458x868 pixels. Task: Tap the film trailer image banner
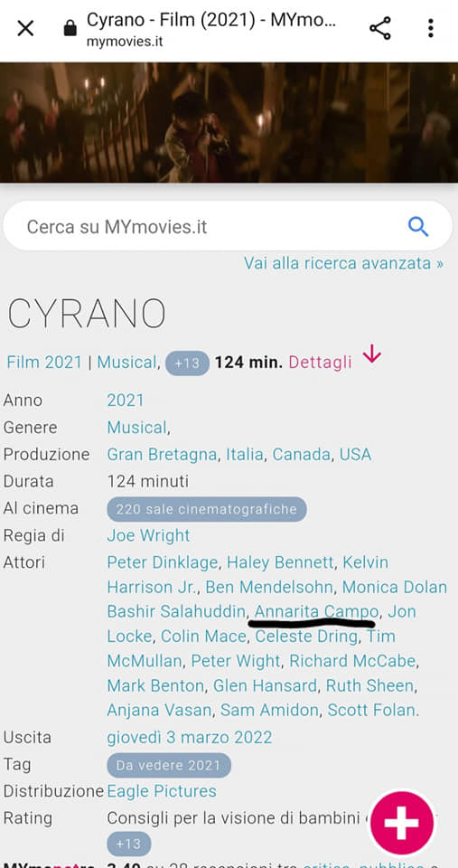tap(229, 122)
